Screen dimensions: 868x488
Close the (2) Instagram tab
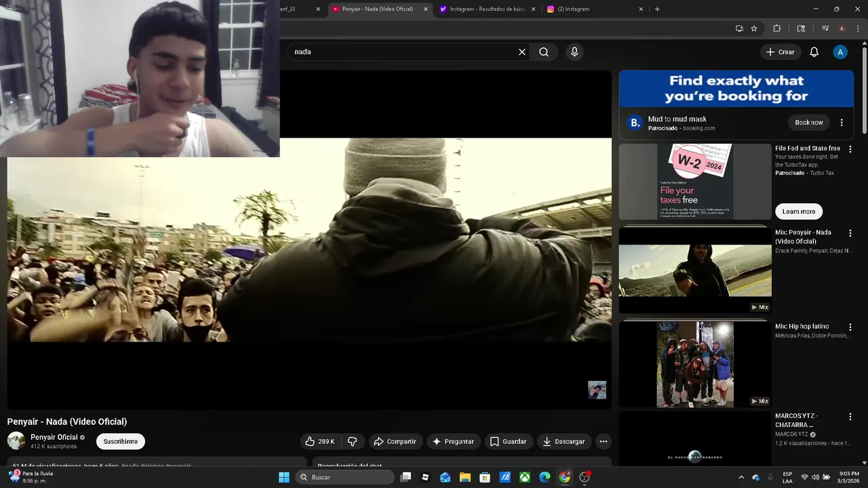[641, 9]
